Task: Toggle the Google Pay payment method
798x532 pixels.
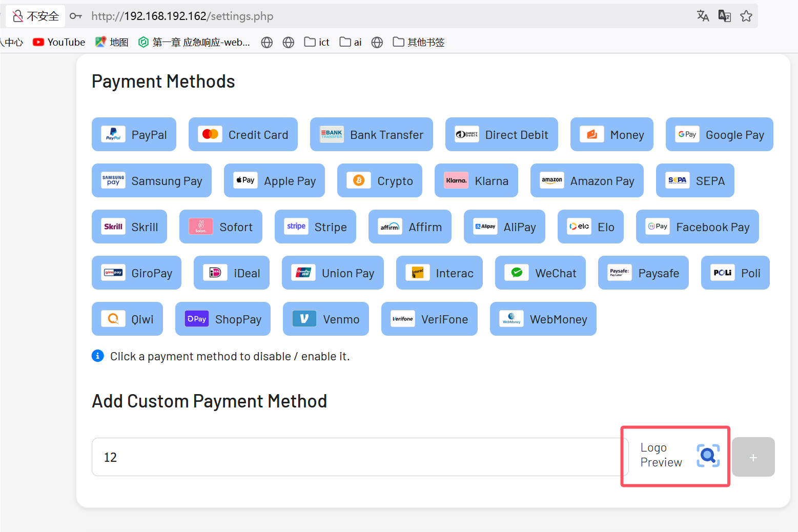Action: click(719, 134)
